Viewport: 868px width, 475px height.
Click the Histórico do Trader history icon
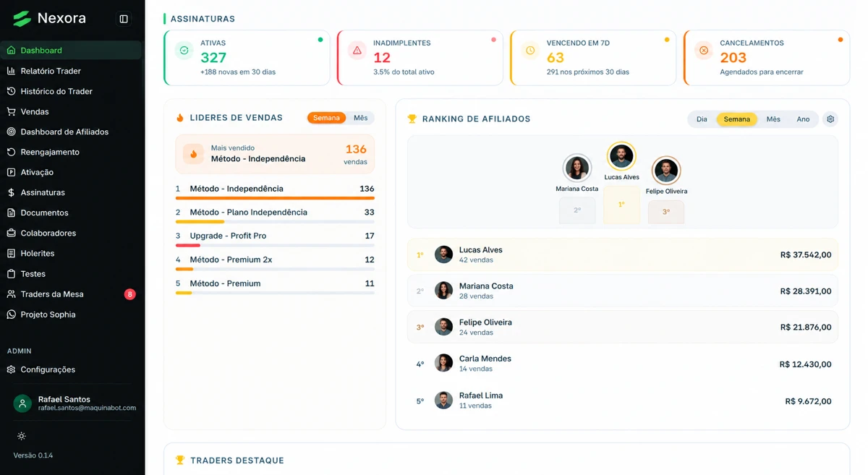(x=11, y=91)
